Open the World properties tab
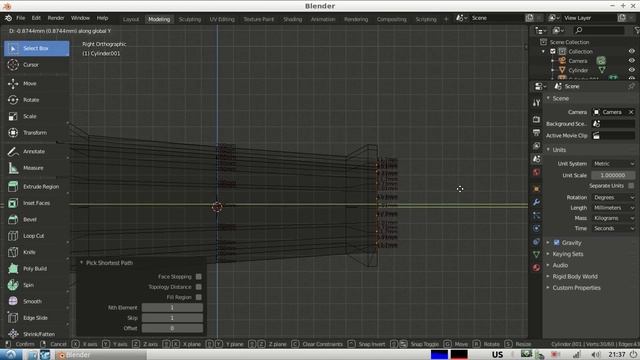Image resolution: width=640 pixels, height=360 pixels. coord(536,172)
